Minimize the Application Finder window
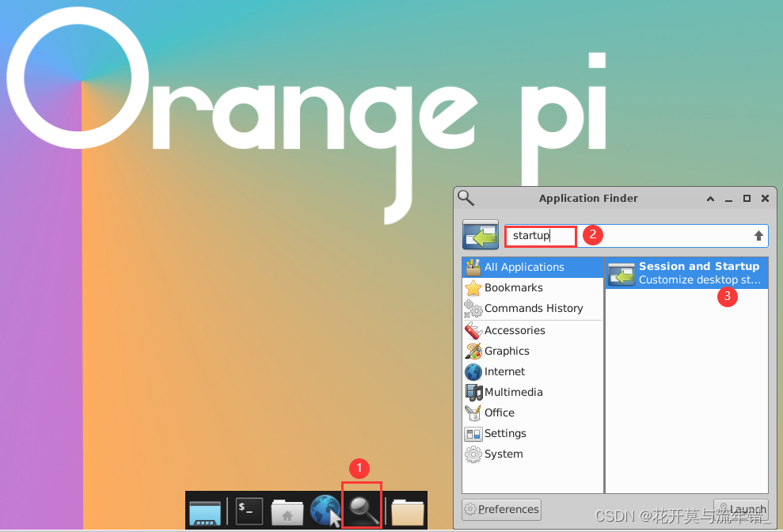Image resolution: width=783 pixels, height=532 pixels. [x=728, y=199]
